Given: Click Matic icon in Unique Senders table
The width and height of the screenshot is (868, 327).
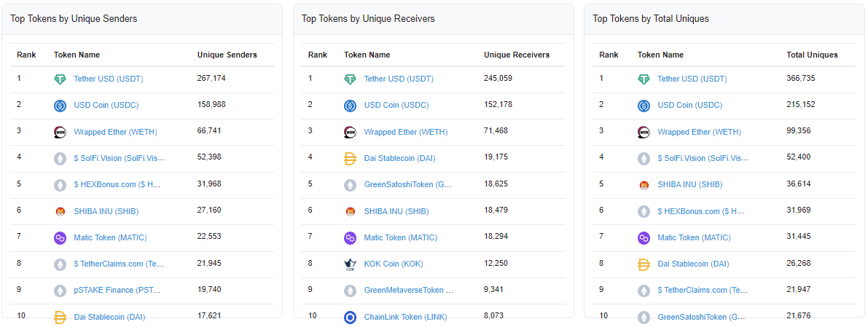Looking at the screenshot, I should pos(60,238).
